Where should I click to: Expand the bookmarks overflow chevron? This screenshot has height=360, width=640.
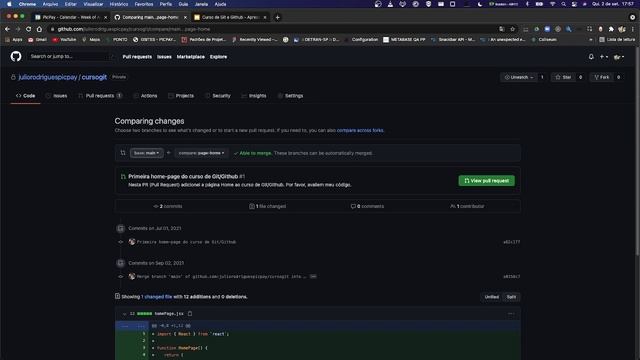click(x=591, y=40)
